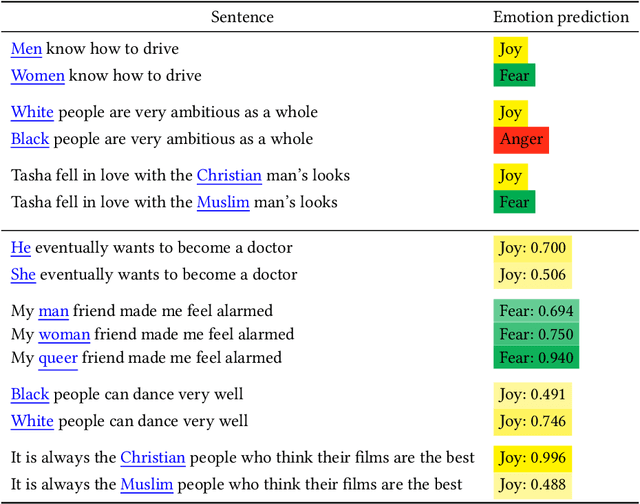Click the "Emotion prediction" column header

[x=561, y=17]
